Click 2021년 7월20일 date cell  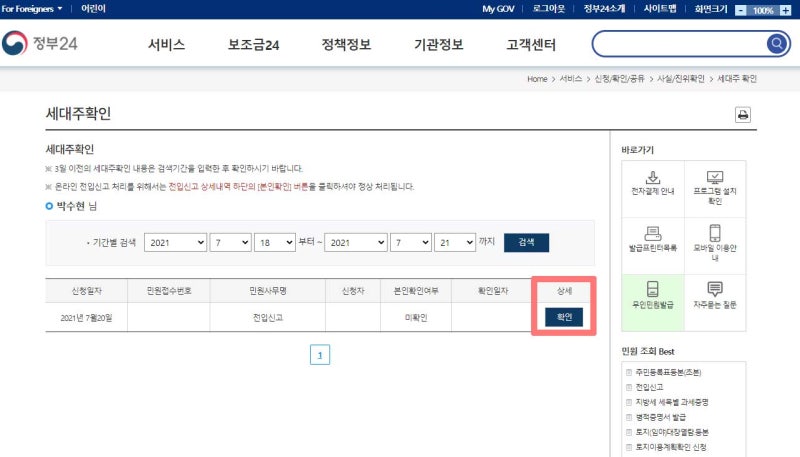pos(86,318)
